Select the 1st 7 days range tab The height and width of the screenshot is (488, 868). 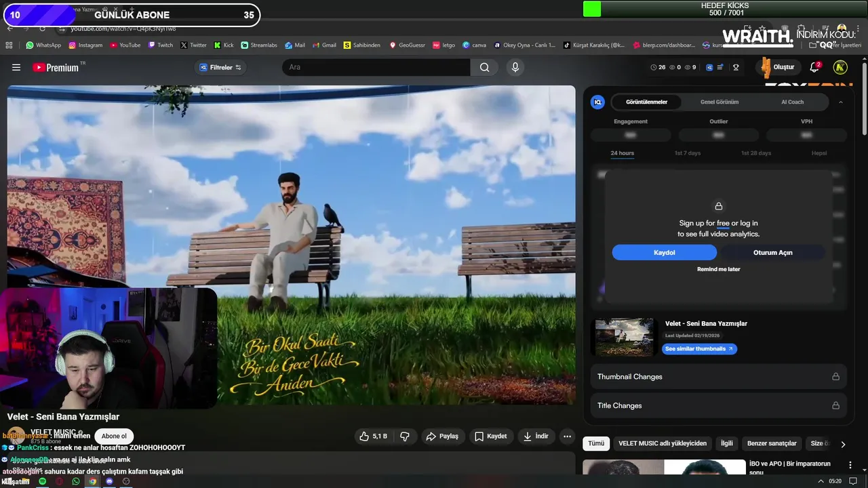pyautogui.click(x=688, y=153)
